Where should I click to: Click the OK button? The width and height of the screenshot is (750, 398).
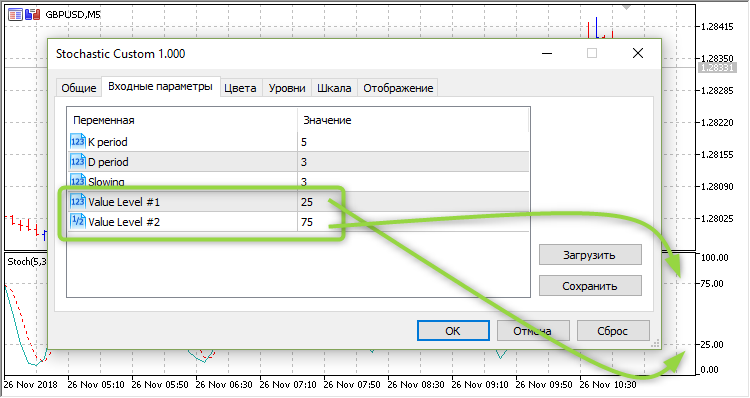tap(453, 331)
